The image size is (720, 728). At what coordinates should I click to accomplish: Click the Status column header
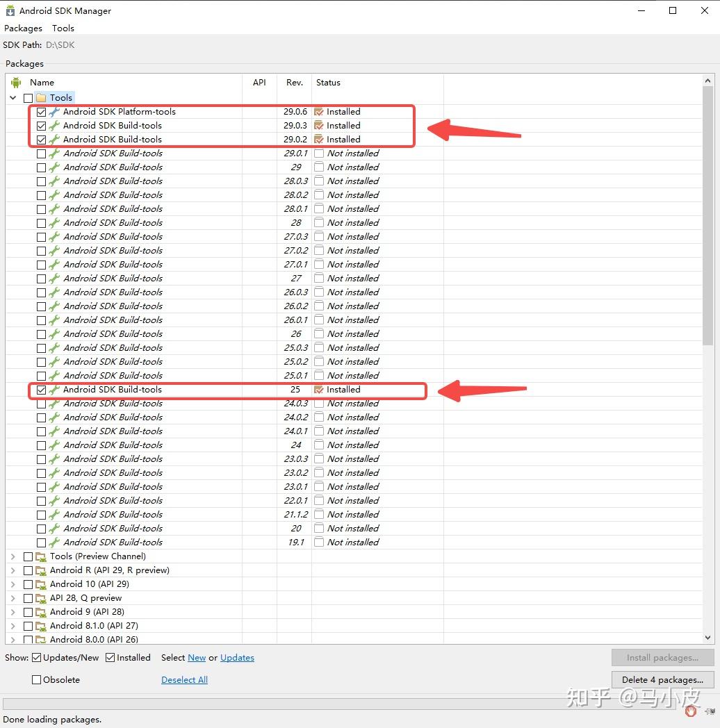tap(329, 83)
